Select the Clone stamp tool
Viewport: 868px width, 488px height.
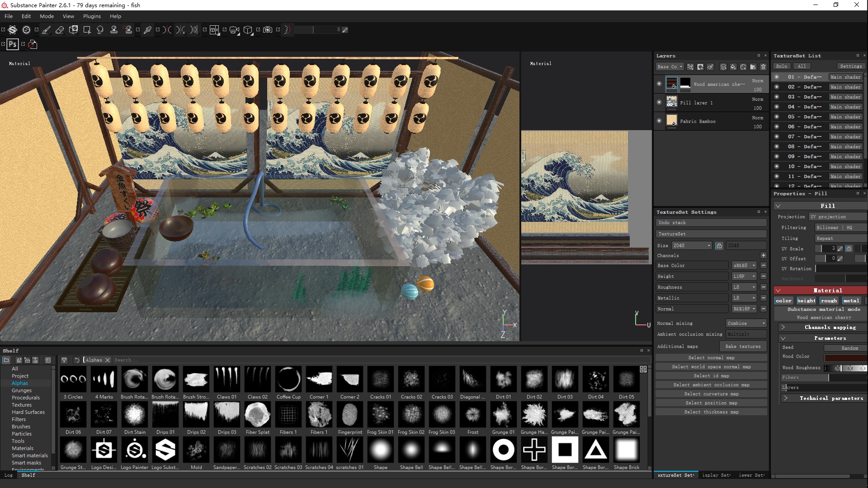click(114, 30)
